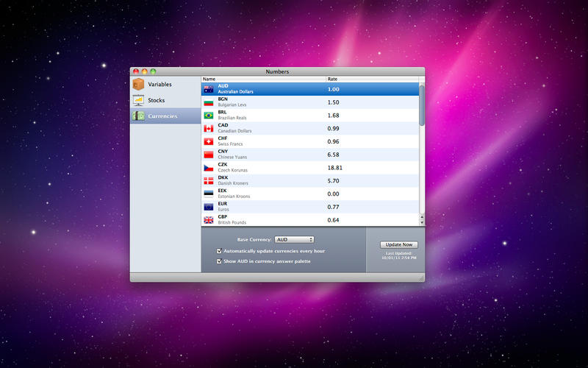Open the Variables section label

(159, 85)
